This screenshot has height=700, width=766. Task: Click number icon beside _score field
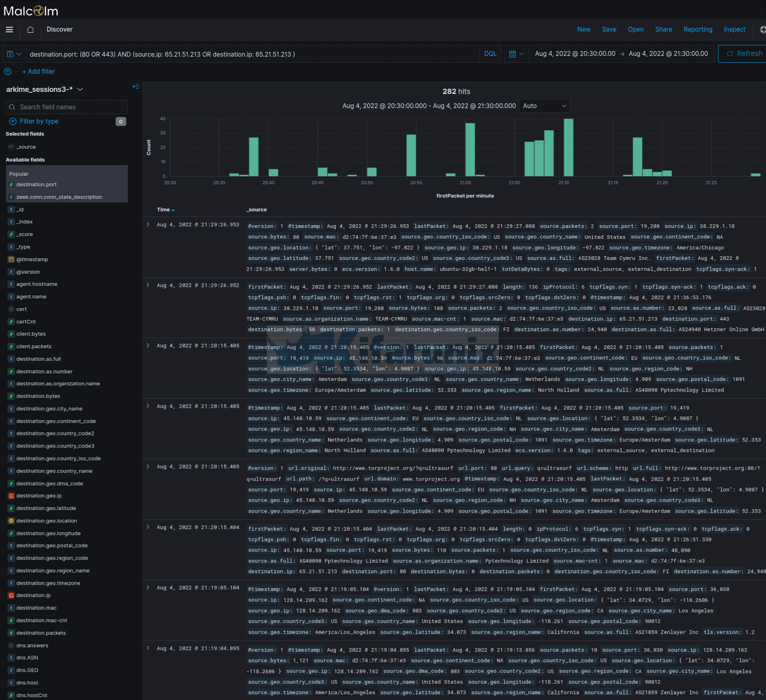(11, 234)
